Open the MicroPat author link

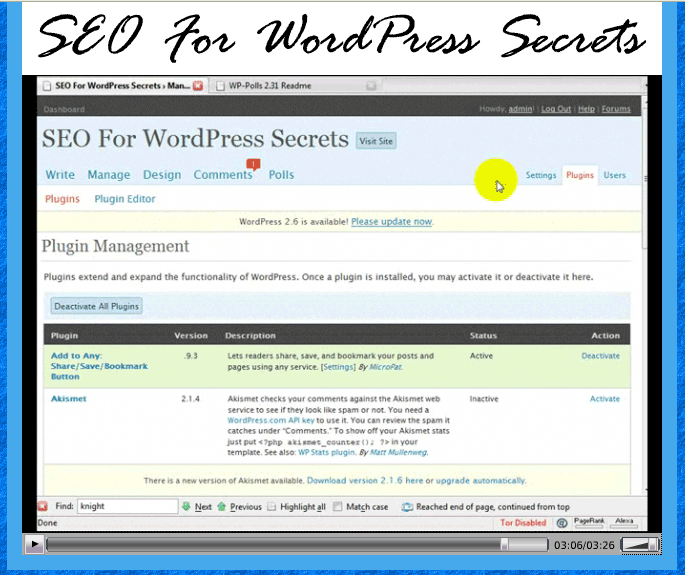(x=385, y=367)
